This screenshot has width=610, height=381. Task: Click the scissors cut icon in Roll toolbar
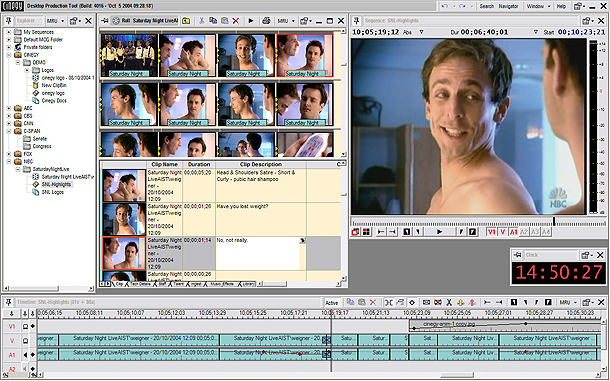202,21
